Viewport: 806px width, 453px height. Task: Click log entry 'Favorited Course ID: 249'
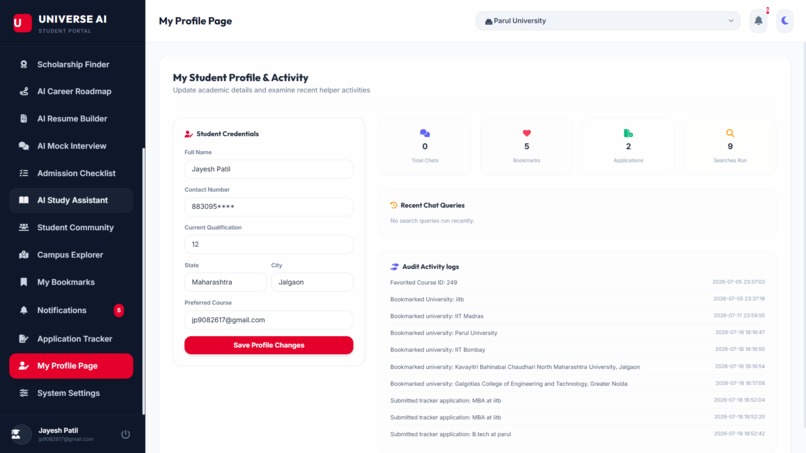424,283
